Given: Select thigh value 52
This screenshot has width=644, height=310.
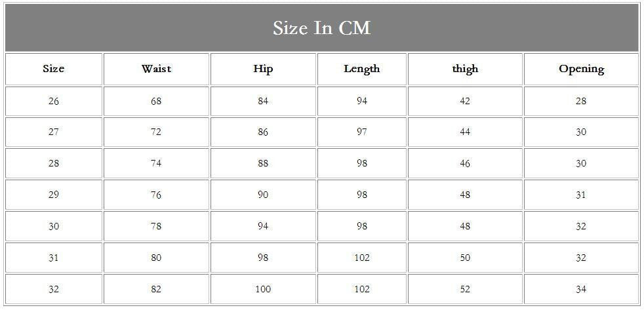Looking at the screenshot, I should (x=465, y=289).
